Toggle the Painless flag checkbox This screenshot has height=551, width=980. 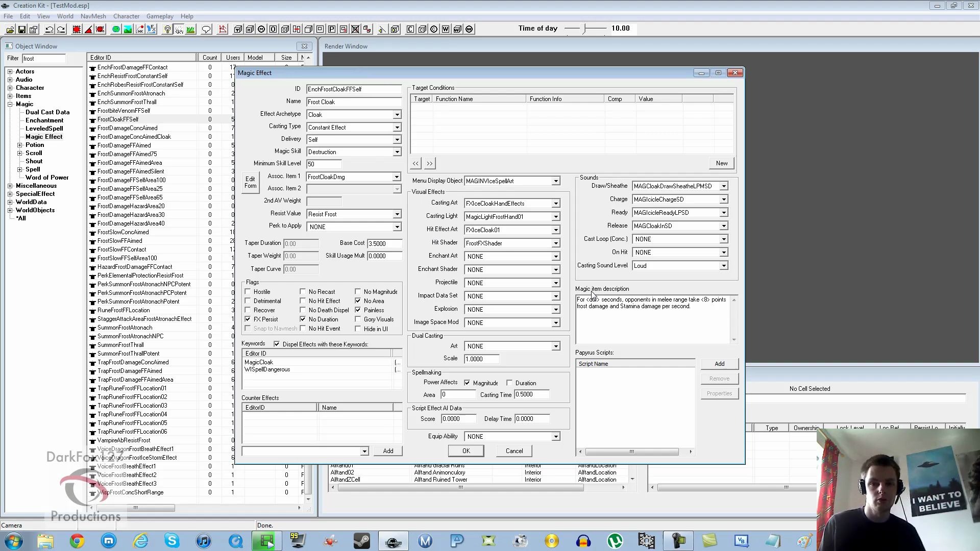(358, 310)
